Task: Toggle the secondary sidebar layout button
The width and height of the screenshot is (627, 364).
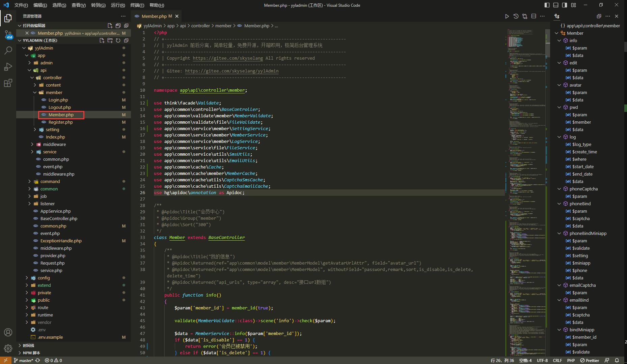Action: (x=565, y=5)
